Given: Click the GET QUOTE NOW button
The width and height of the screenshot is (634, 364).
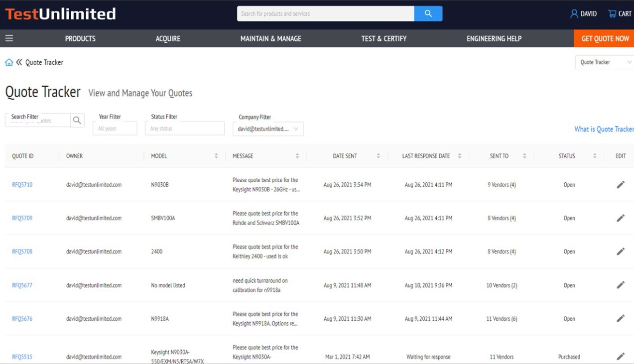Looking at the screenshot, I should point(604,38).
